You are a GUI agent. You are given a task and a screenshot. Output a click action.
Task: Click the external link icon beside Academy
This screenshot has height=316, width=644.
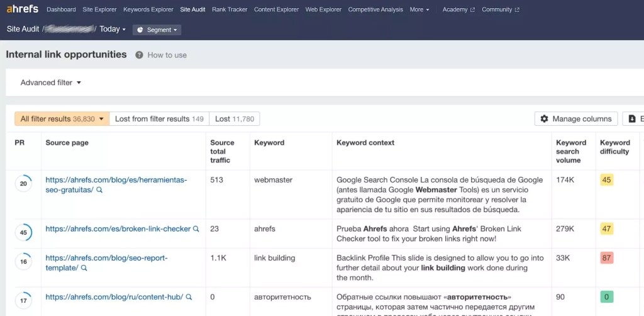point(473,10)
